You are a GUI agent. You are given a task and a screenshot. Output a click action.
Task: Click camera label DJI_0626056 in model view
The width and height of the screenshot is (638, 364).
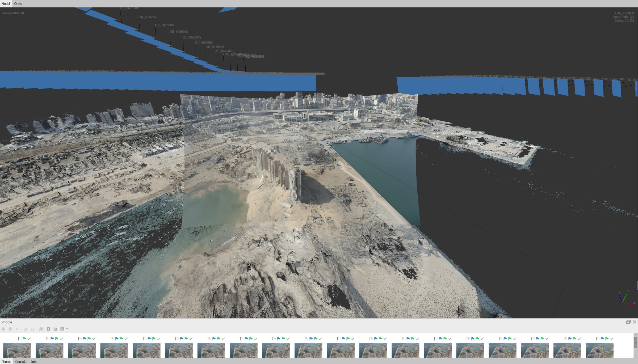215,47
